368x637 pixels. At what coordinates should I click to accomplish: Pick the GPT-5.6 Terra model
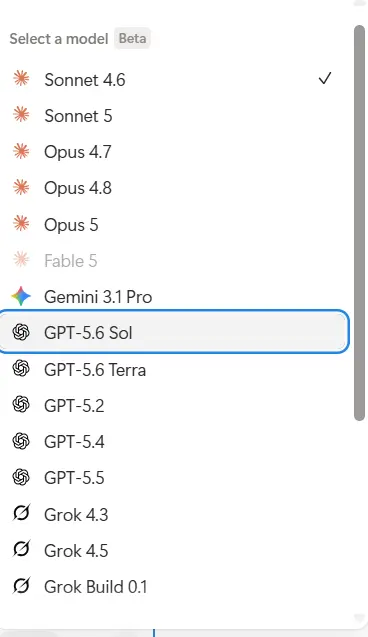click(x=174, y=370)
